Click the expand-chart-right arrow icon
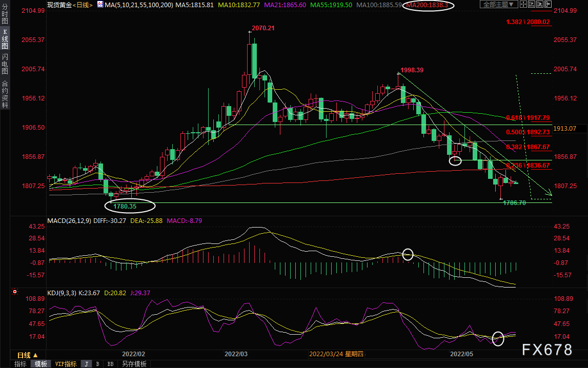 point(548,4)
